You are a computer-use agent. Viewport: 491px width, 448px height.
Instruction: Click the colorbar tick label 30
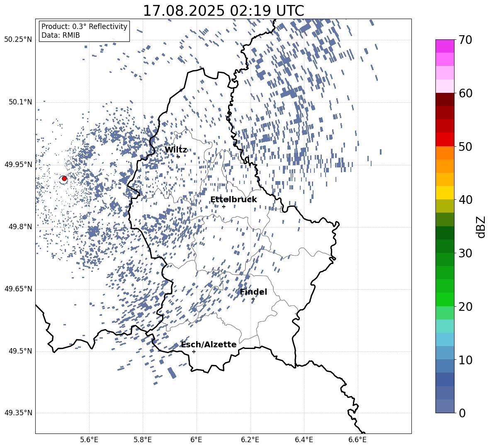466,253
